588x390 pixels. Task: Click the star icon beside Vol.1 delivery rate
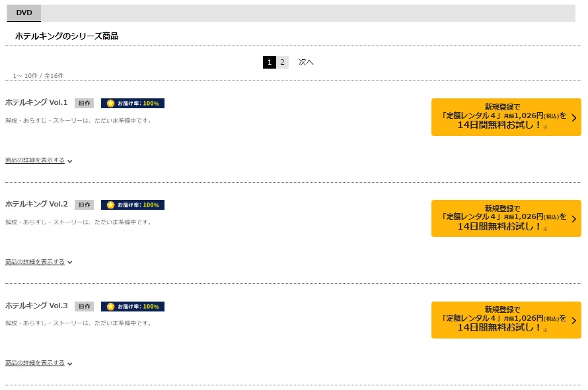110,104
